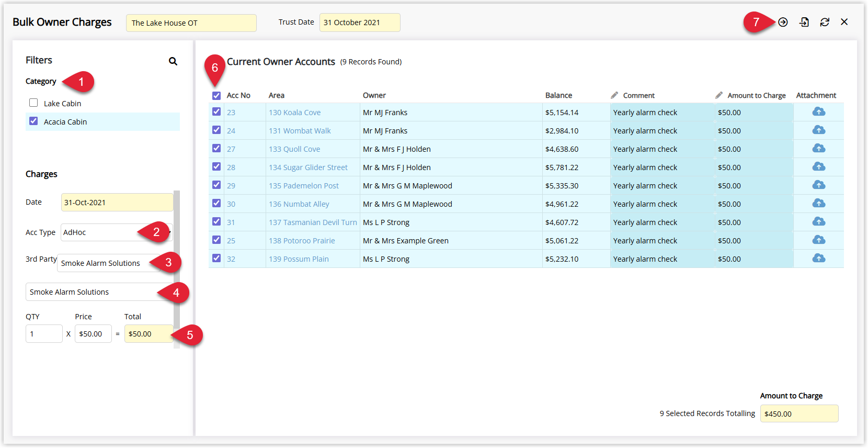Sort by the Balance column header
Viewport: 868px width, 448px height.
click(558, 95)
